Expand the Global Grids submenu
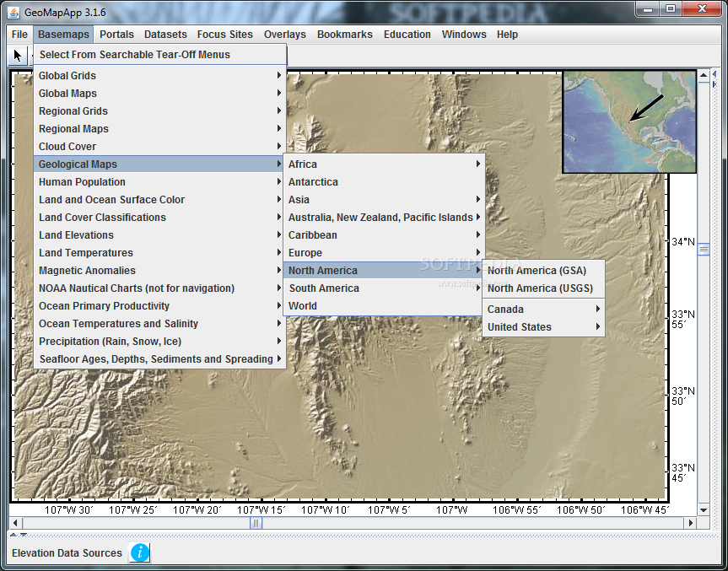Viewport: 728px width, 571px height. coord(159,75)
